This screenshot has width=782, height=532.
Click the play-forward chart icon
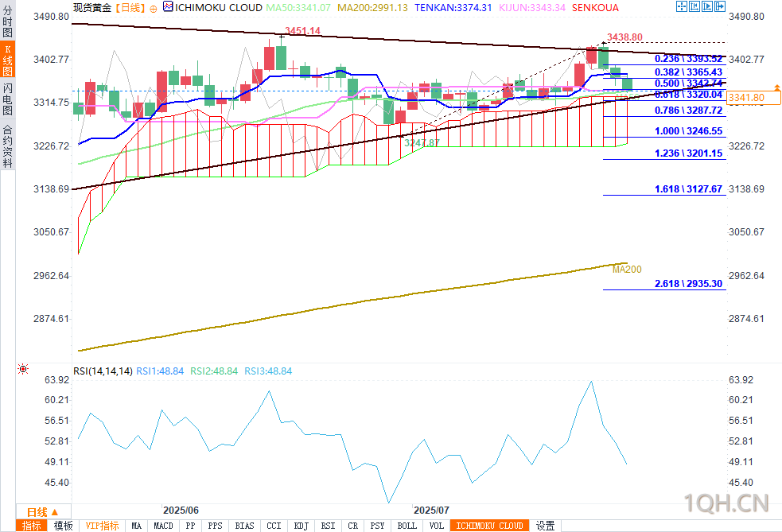click(x=707, y=6)
